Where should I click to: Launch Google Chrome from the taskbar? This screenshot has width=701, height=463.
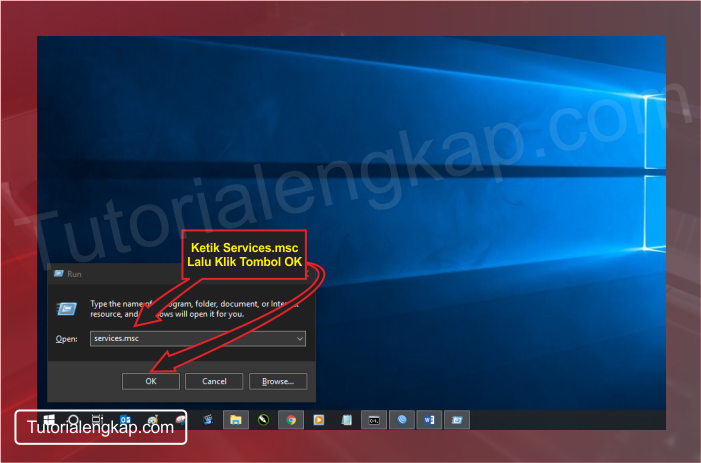point(291,420)
